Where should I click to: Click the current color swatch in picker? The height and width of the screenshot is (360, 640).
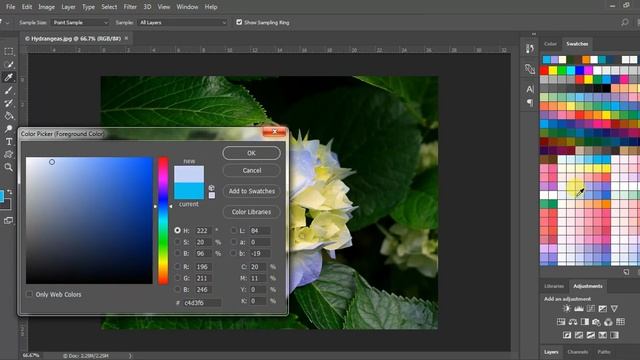[189, 191]
